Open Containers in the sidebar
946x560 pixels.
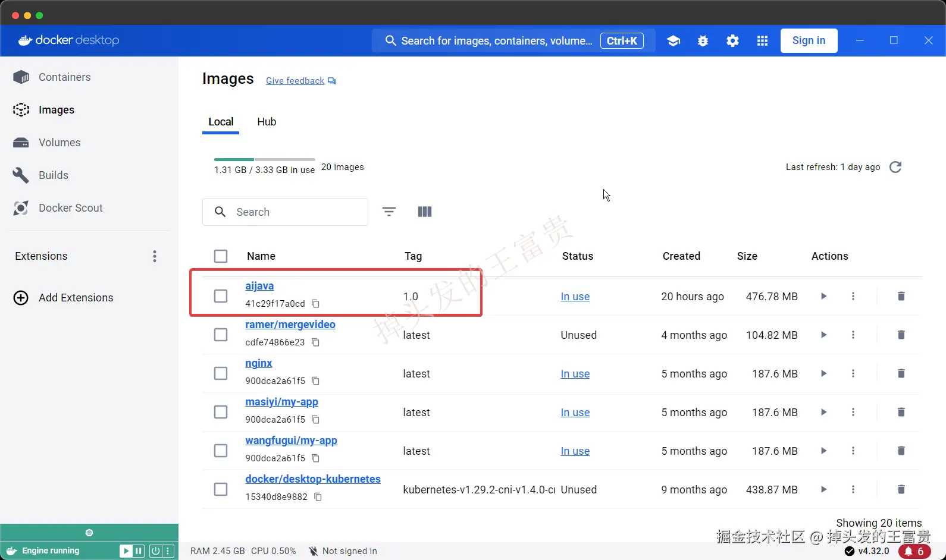click(x=89, y=77)
